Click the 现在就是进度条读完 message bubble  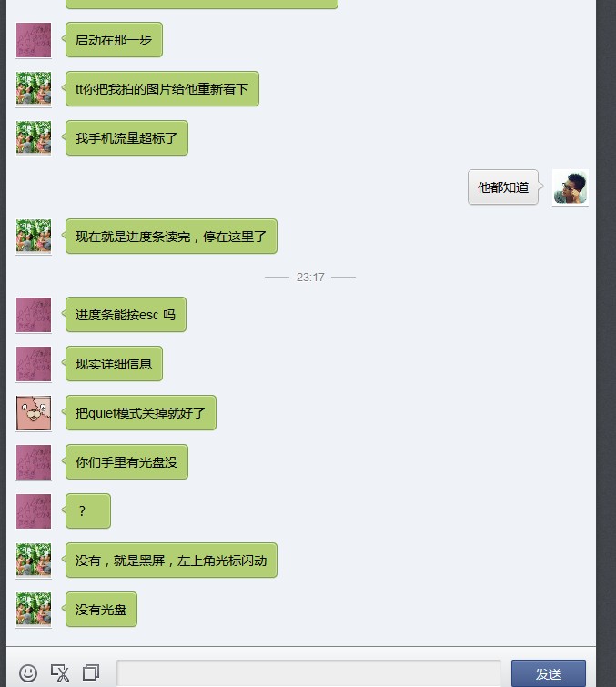point(171,237)
